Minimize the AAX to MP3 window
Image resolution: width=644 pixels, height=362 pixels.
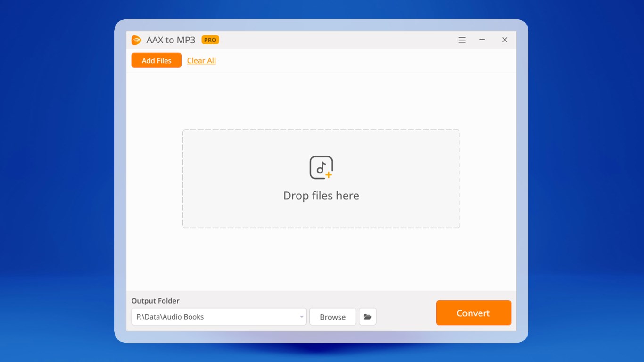(482, 40)
